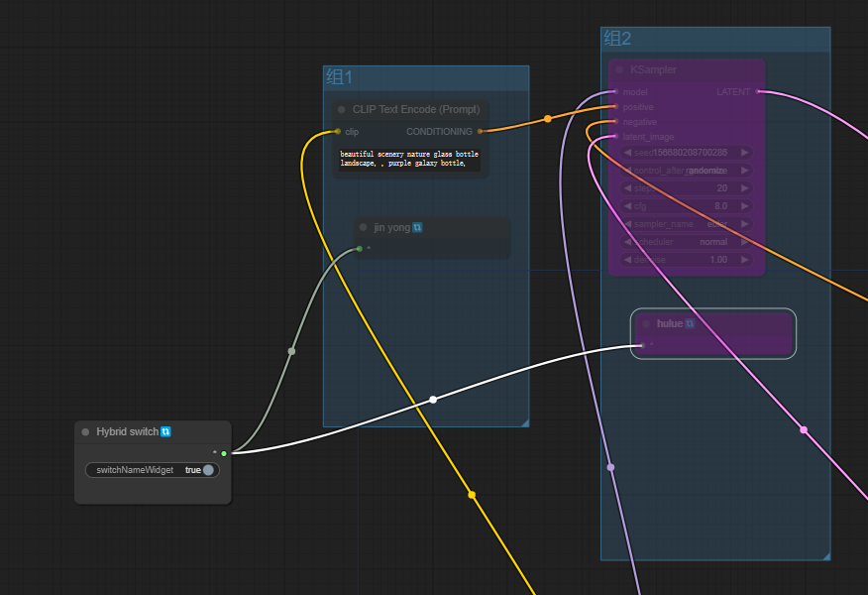
Task: Collapse the CLIP Text Encode node dot
Action: point(342,110)
